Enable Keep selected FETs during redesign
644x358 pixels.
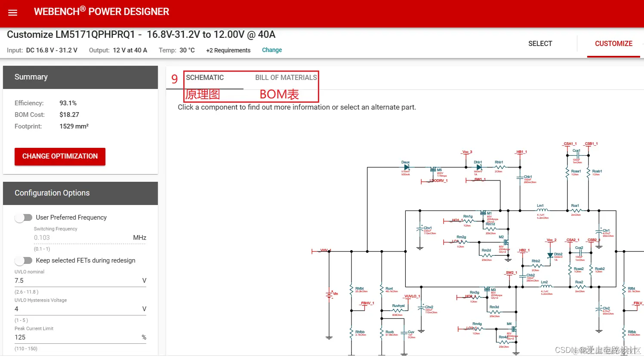point(24,260)
